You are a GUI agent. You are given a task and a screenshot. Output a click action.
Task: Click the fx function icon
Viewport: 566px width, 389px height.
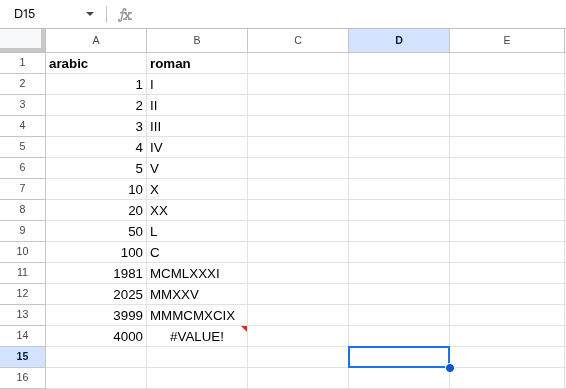125,15
